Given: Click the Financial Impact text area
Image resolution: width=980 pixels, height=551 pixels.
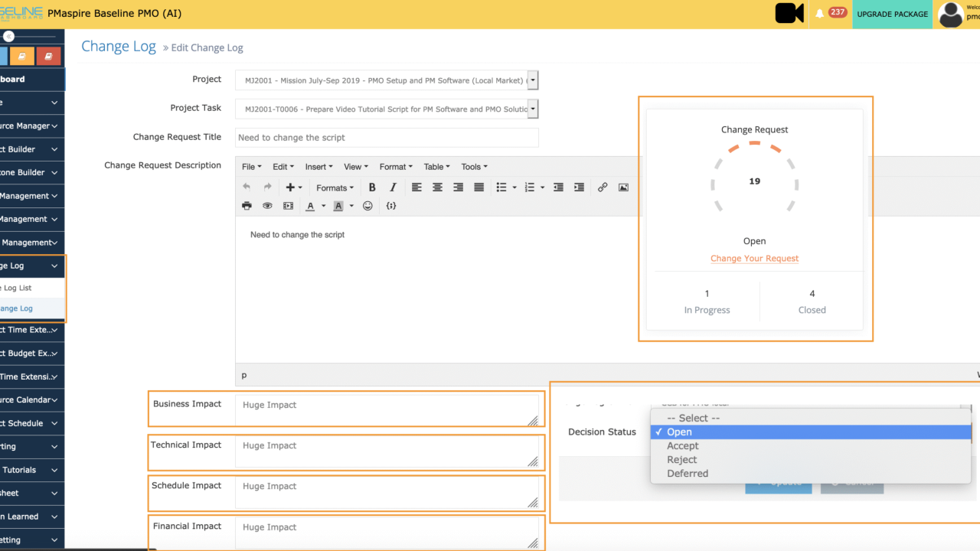Looking at the screenshot, I should 387,533.
